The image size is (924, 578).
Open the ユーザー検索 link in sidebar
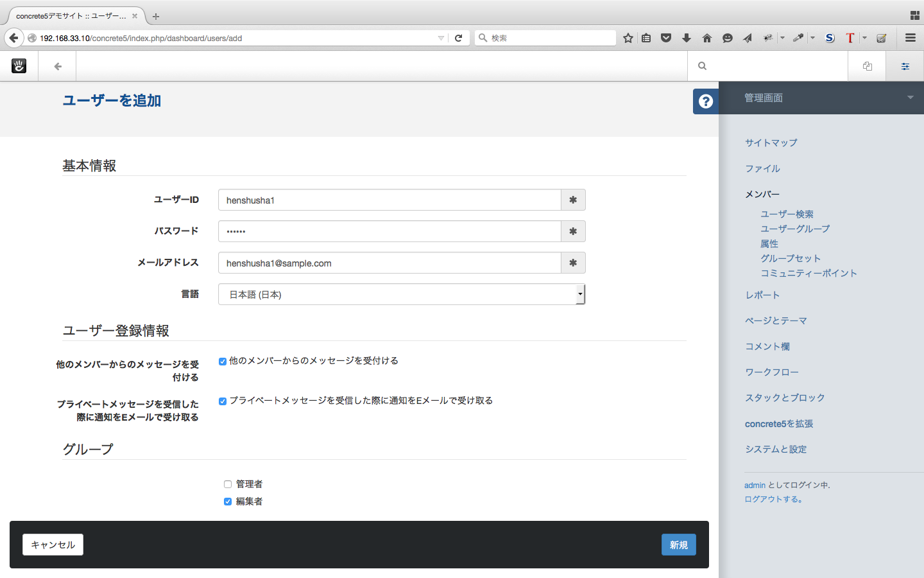click(787, 214)
